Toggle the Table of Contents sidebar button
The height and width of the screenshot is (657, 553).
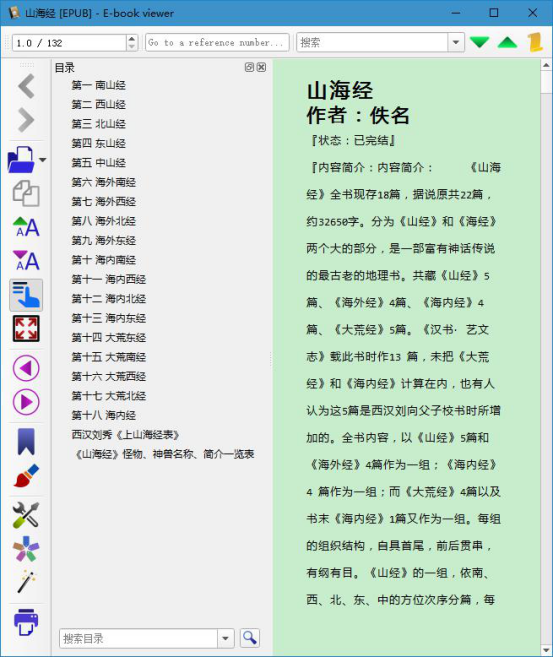coord(26,295)
